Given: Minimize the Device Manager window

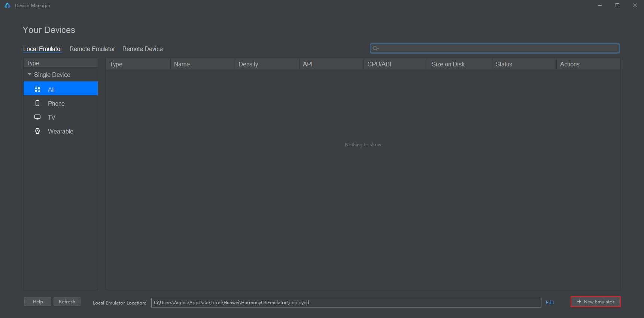Looking at the screenshot, I should pos(600,5).
